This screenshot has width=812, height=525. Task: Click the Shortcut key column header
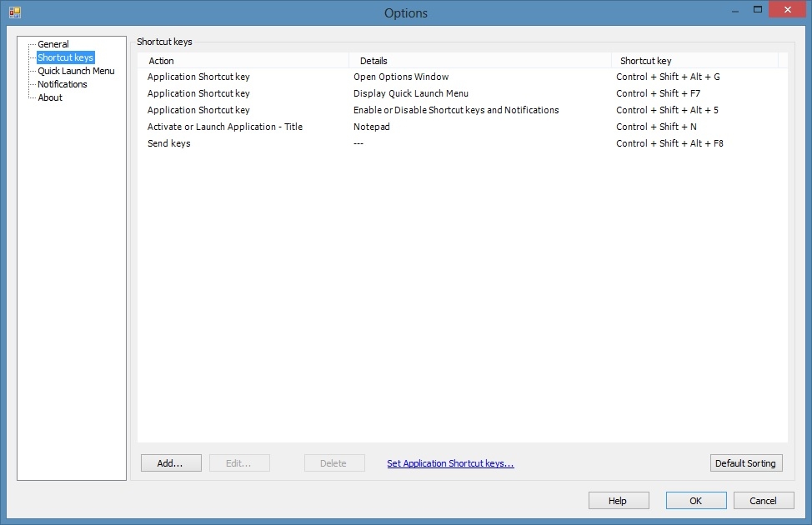pyautogui.click(x=694, y=61)
